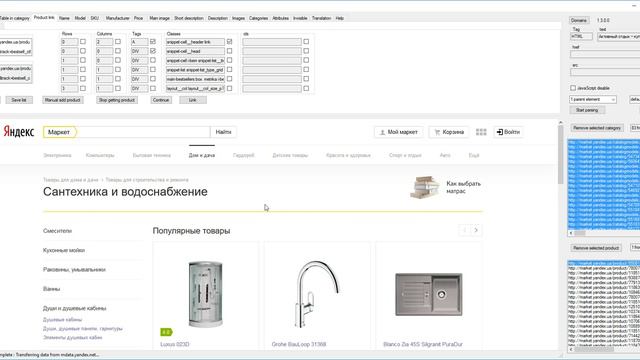Open the Смесители sidebar link
The height and width of the screenshot is (360, 640).
(x=58, y=231)
